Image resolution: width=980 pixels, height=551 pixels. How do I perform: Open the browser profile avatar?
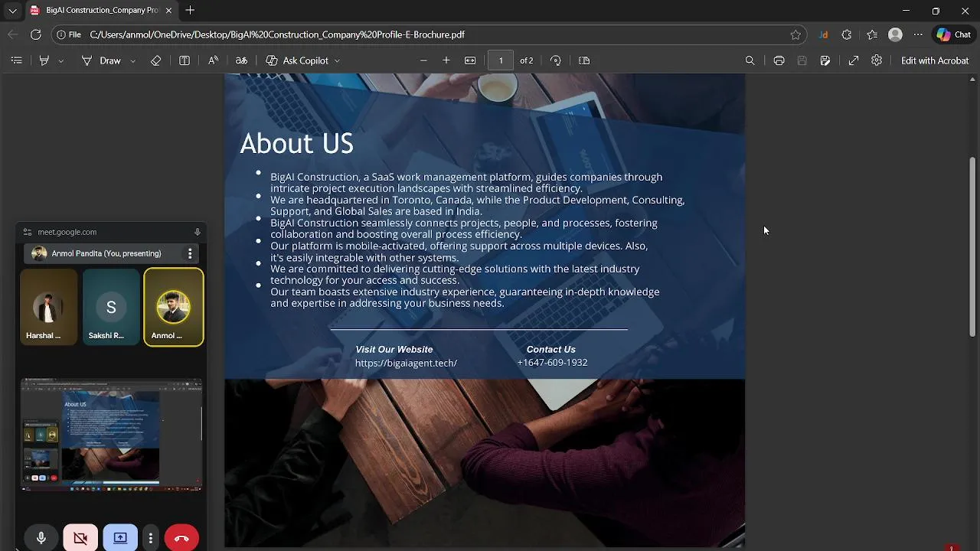click(895, 34)
